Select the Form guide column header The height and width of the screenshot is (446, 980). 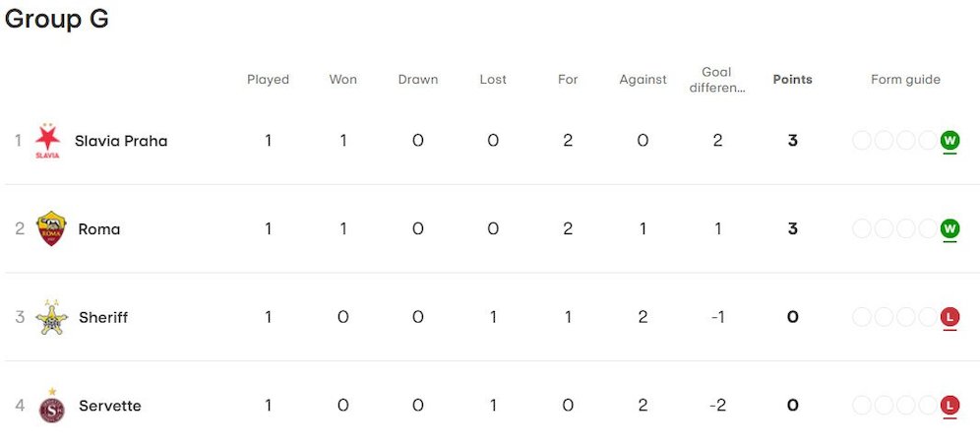click(905, 80)
